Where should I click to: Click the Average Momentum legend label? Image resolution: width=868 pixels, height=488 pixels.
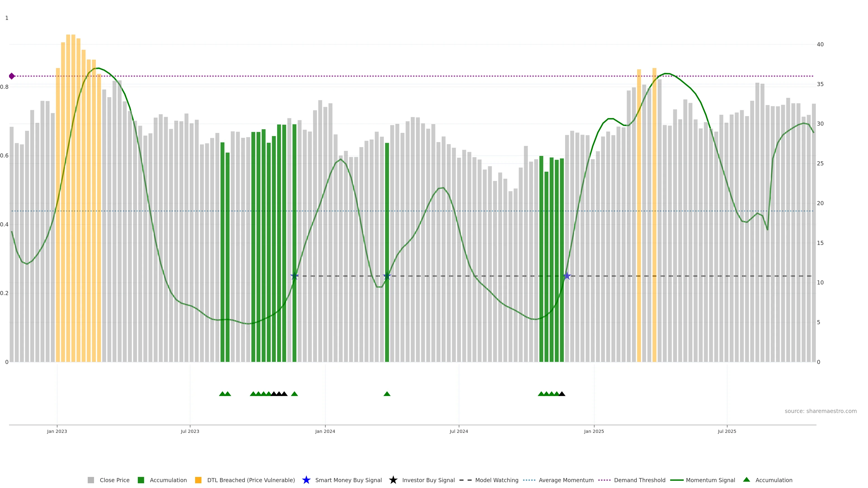566,480
